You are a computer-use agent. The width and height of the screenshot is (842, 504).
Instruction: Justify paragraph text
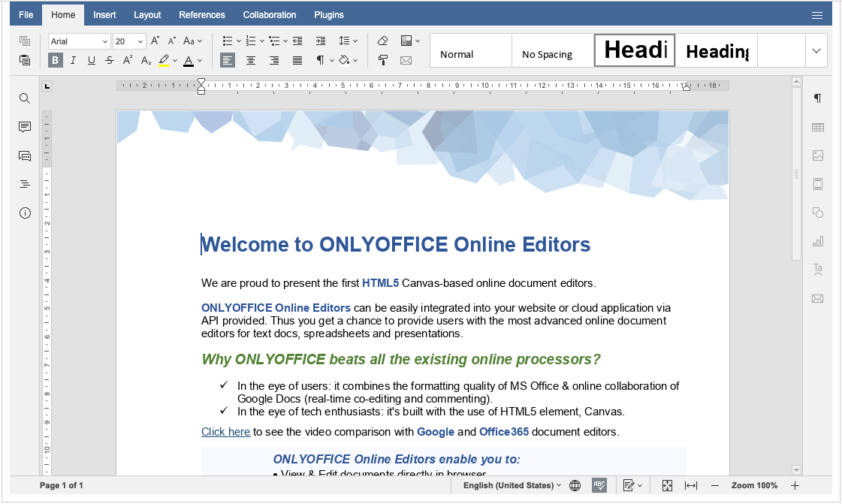coord(297,60)
